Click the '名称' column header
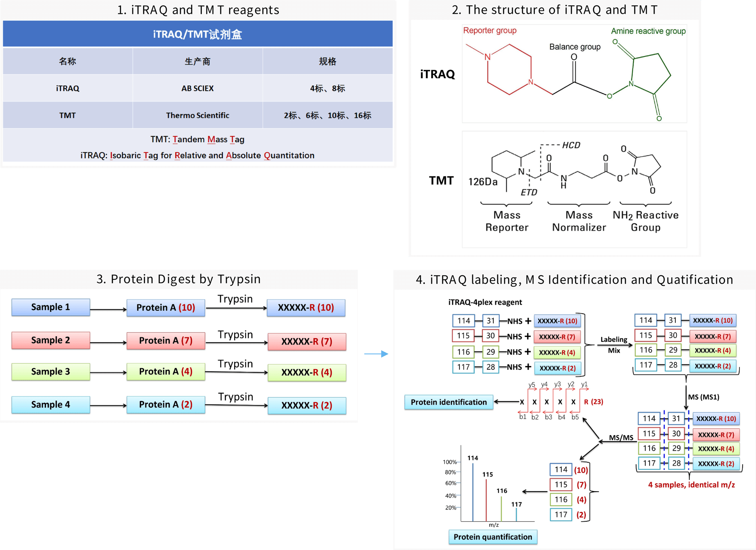The width and height of the screenshot is (756, 550). pyautogui.click(x=67, y=61)
